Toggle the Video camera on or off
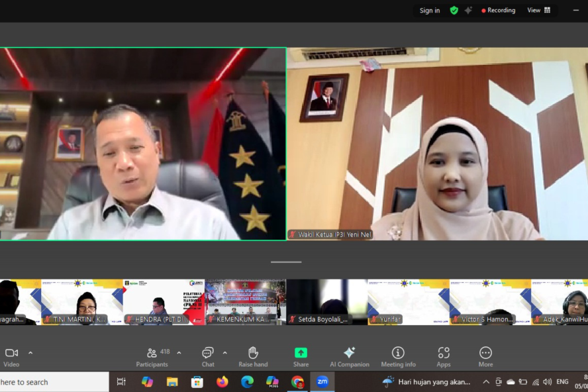Image resolution: width=588 pixels, height=392 pixels. [x=11, y=356]
